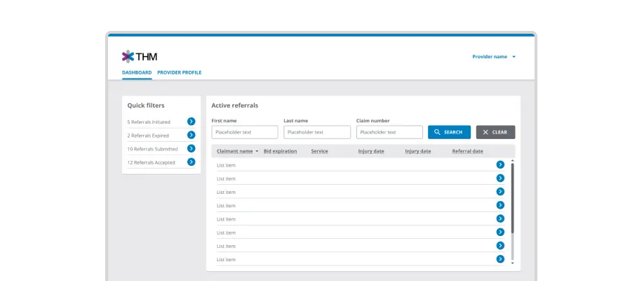Image resolution: width=644 pixels, height=281 pixels.
Task: Sort by Claimant name column arrow
Action: [x=257, y=152]
